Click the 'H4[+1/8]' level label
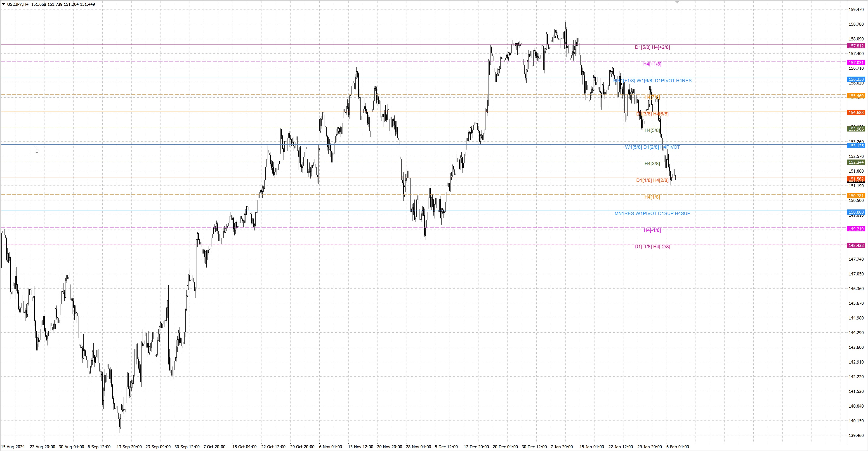The width and height of the screenshot is (868, 451). click(x=652, y=64)
